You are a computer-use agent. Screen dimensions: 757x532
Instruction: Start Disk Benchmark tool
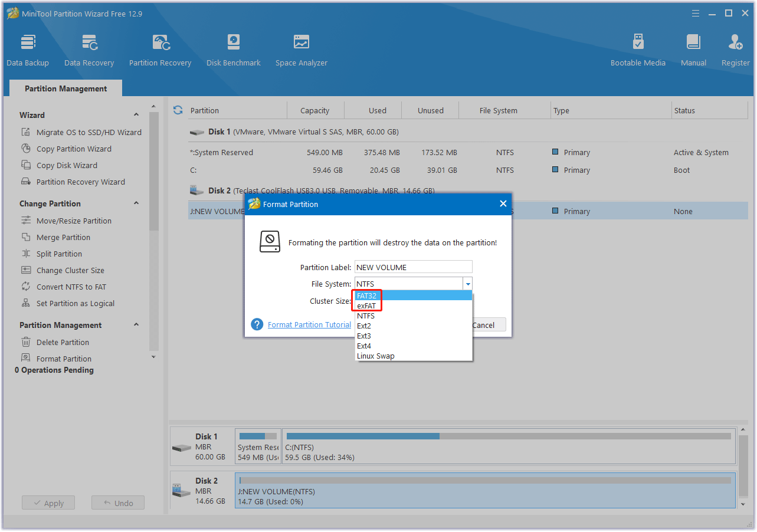tap(234, 50)
